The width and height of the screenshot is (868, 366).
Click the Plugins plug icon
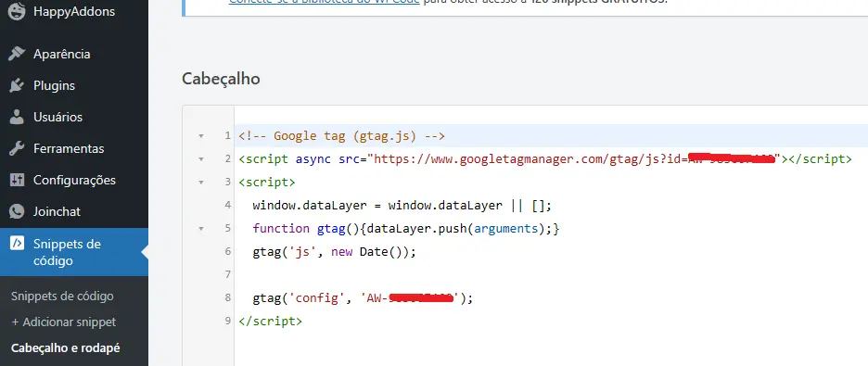coord(17,85)
